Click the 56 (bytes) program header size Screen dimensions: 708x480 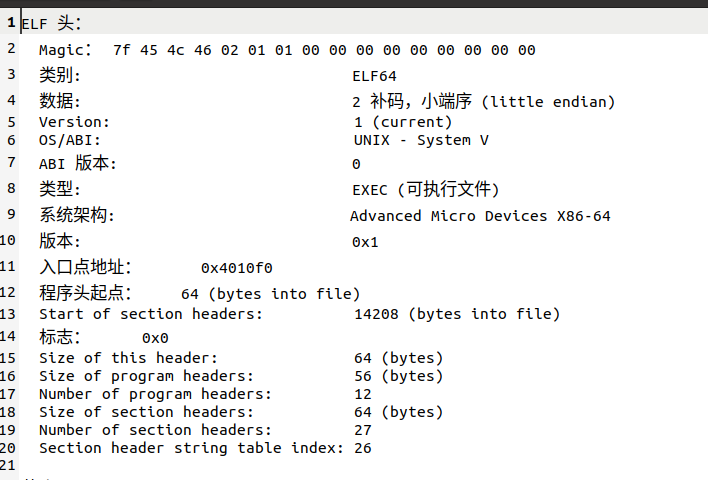399,376
